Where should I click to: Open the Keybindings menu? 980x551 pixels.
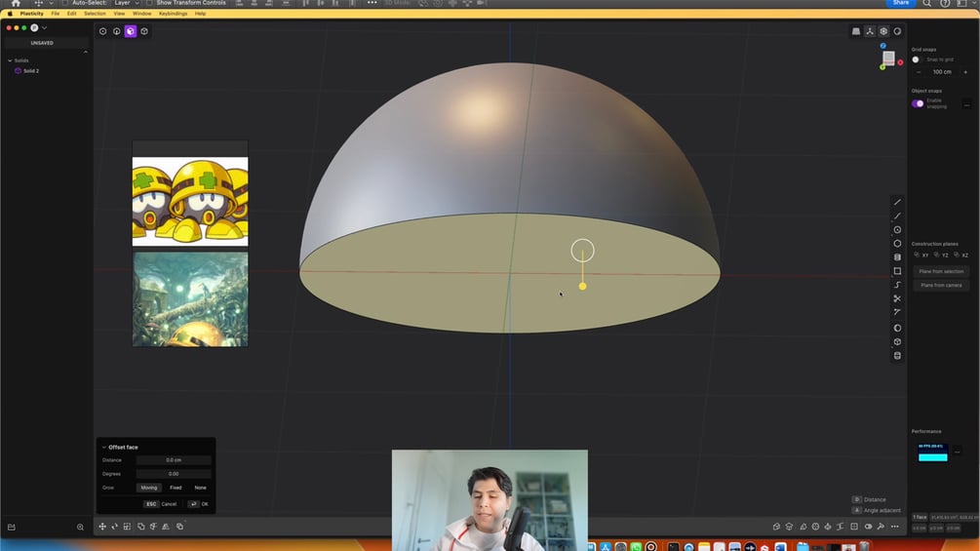(174, 13)
